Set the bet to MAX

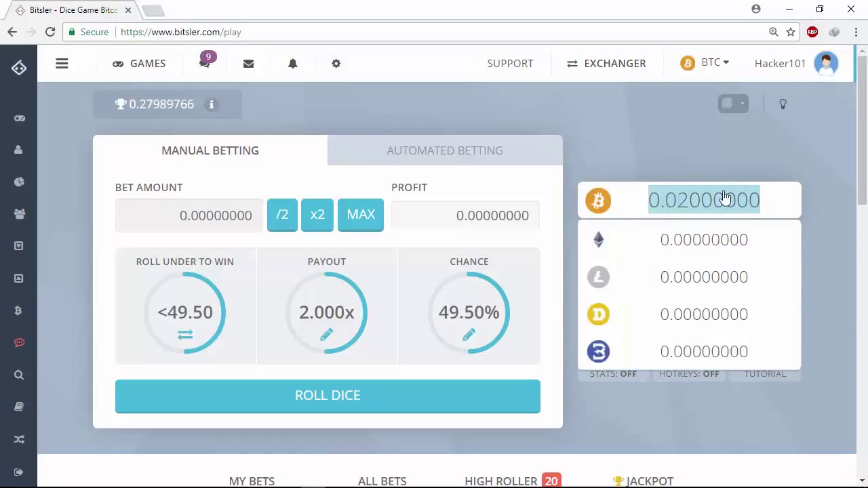tap(361, 215)
